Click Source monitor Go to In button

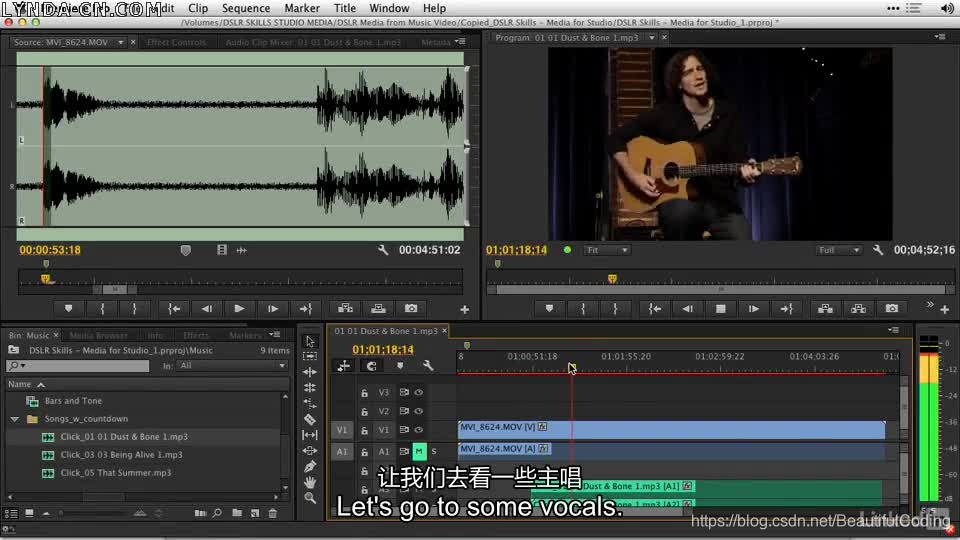(x=174, y=309)
